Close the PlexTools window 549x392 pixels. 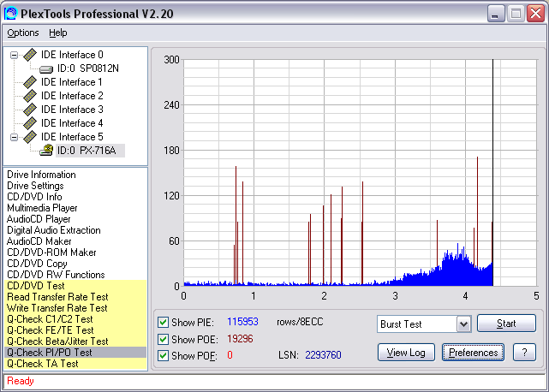click(x=535, y=14)
